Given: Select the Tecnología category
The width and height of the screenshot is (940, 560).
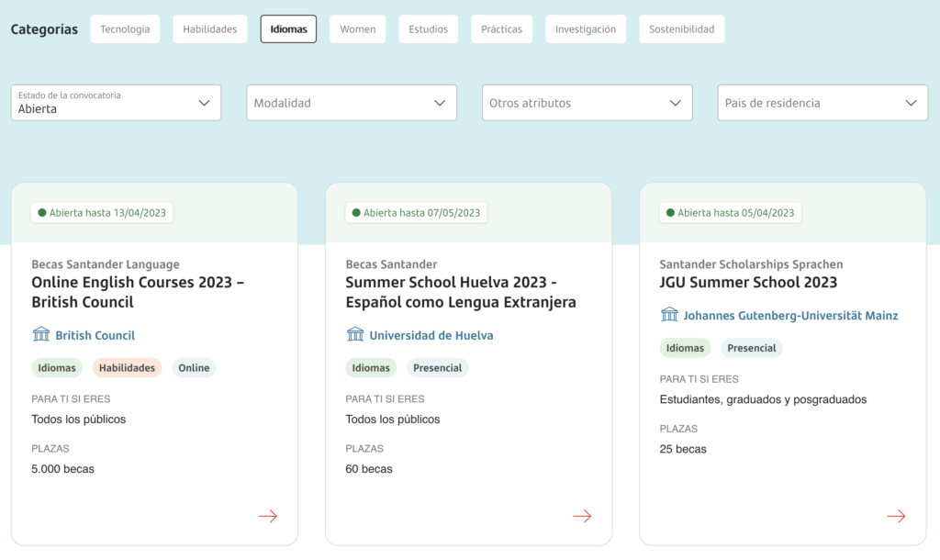Looking at the screenshot, I should (x=125, y=28).
